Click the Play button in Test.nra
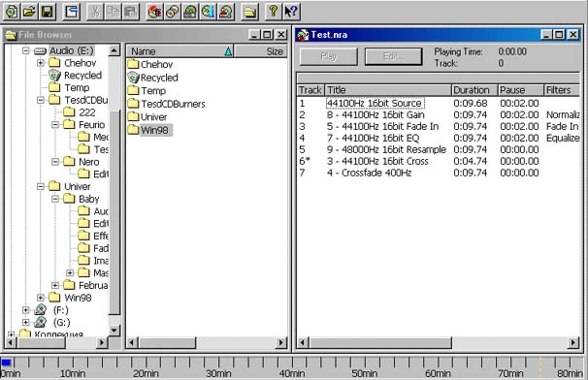The image size is (588, 380). (x=329, y=56)
